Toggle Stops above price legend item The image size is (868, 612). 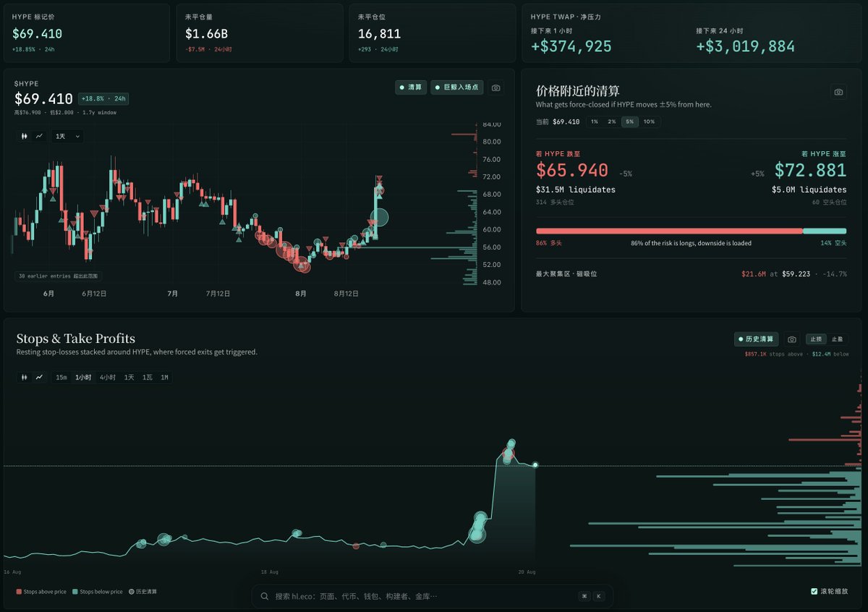pyautogui.click(x=41, y=592)
